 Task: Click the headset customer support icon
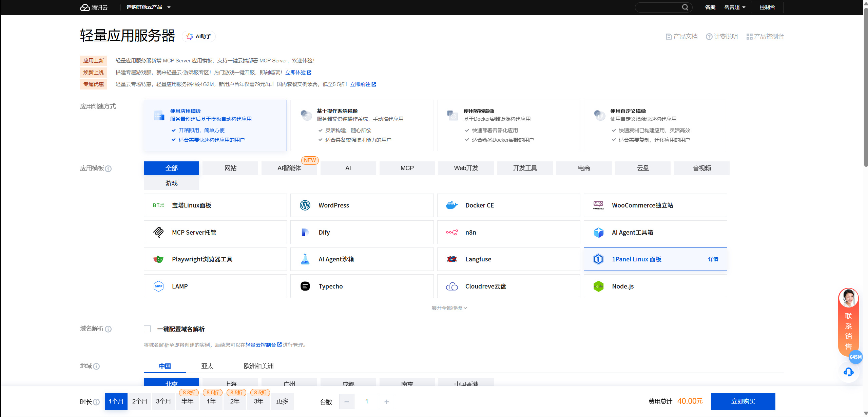(x=848, y=372)
